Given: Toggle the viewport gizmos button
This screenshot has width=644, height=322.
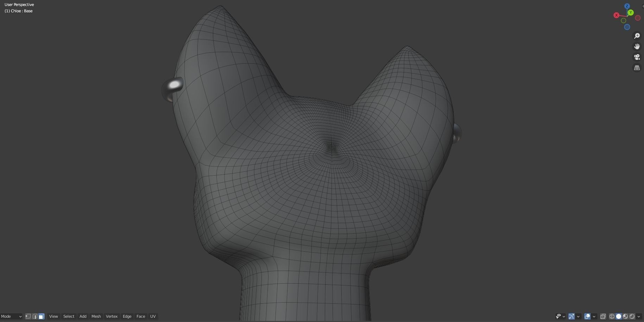Looking at the screenshot, I should 572,316.
